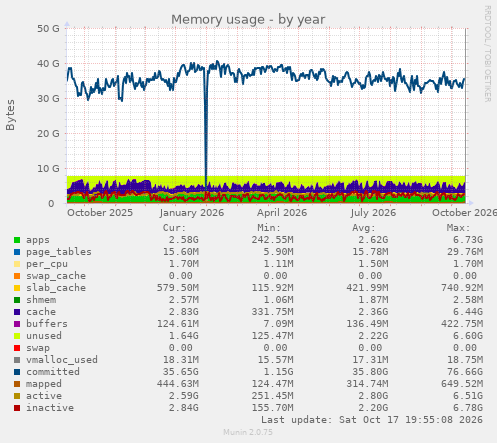Screen dimensions: 497x443
Task: Select the 'shmem' legend label
Action: pos(41,300)
